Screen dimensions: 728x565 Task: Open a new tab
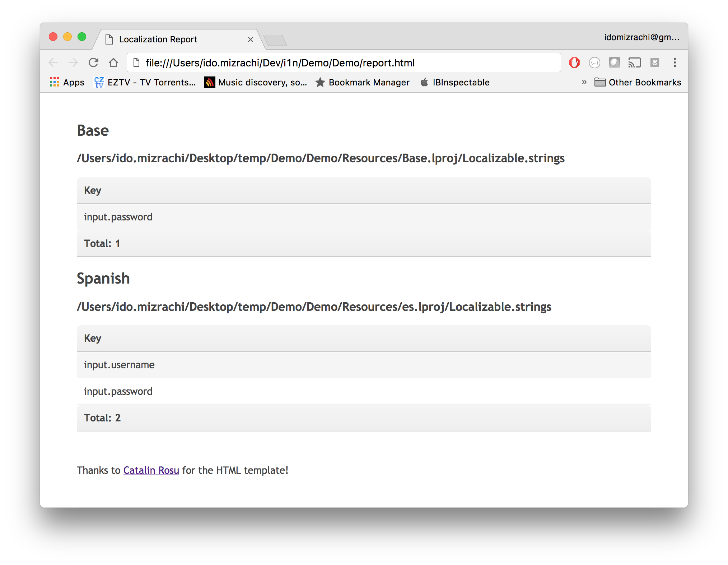click(275, 40)
